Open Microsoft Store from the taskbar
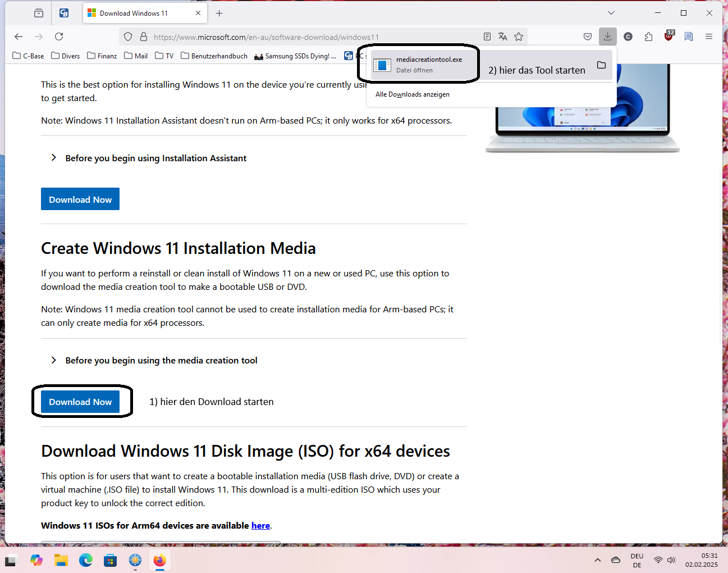Image resolution: width=728 pixels, height=573 pixels. [111, 560]
